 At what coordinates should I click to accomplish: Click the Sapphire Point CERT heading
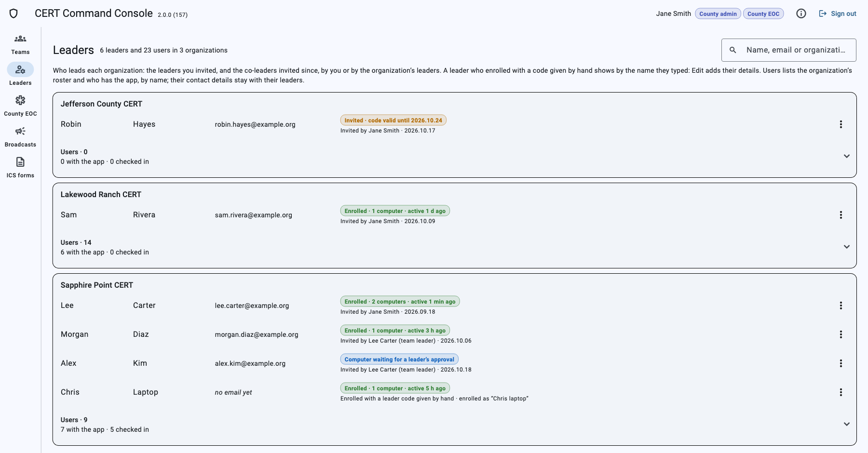tap(97, 285)
